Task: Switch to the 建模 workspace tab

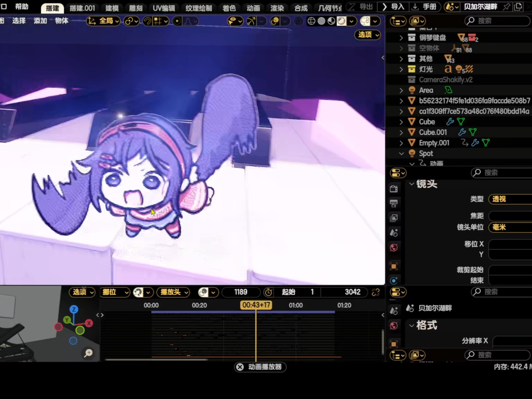Action: coord(112,8)
